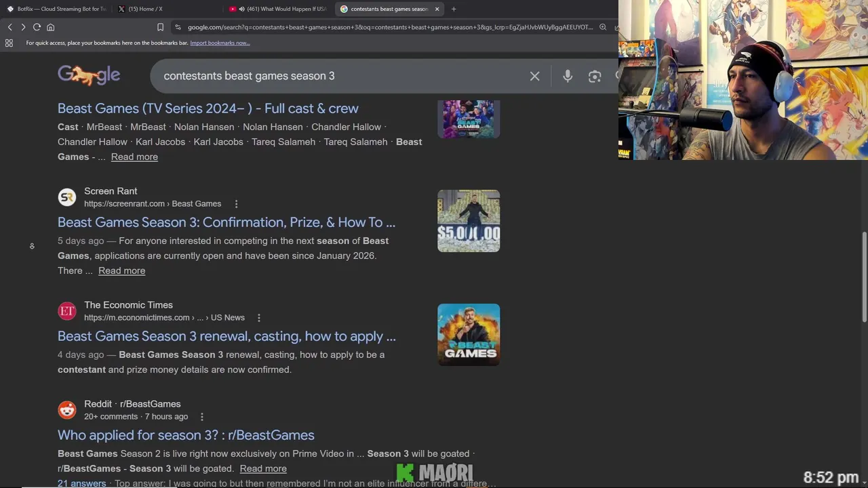Click the screenrant.com › Beast Games breadcrumb
868x488 pixels.
[153, 204]
